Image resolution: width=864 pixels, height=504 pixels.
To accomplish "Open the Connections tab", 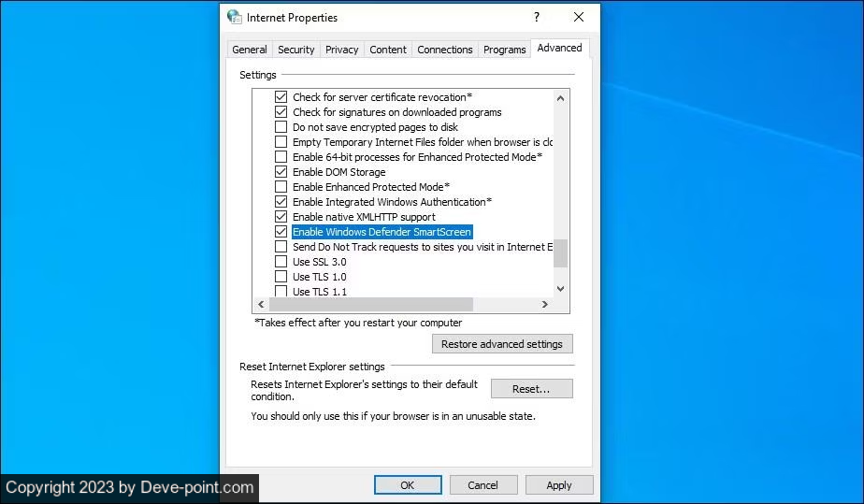I will (445, 50).
